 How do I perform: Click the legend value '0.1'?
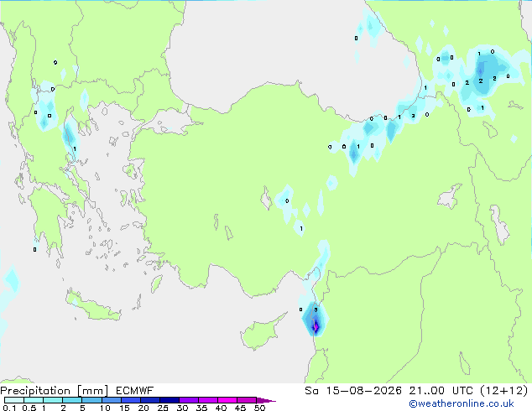click(x=9, y=408)
